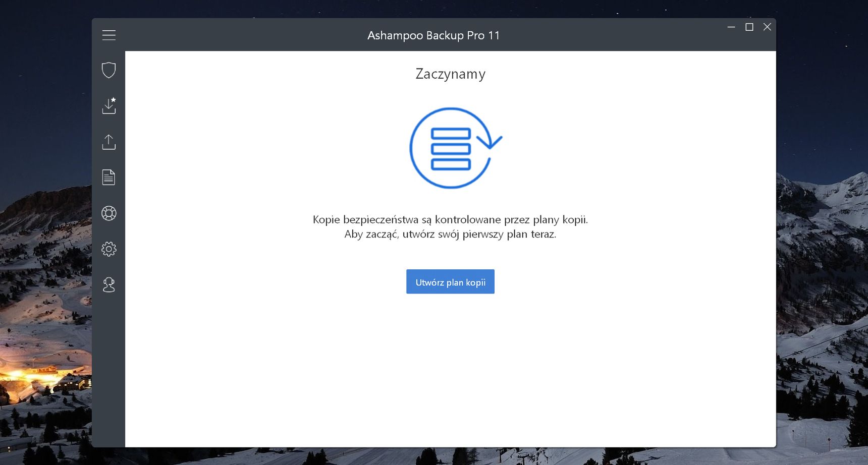Open the hamburger menu in the title bar
Image resolution: width=868 pixels, height=465 pixels.
tap(108, 35)
